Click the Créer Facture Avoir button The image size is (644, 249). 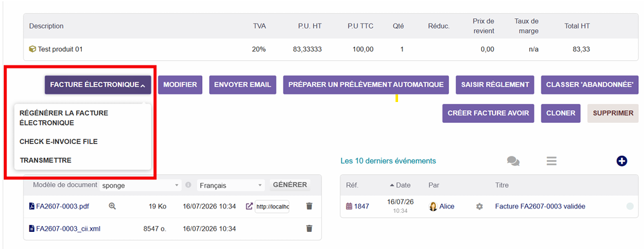(x=488, y=113)
